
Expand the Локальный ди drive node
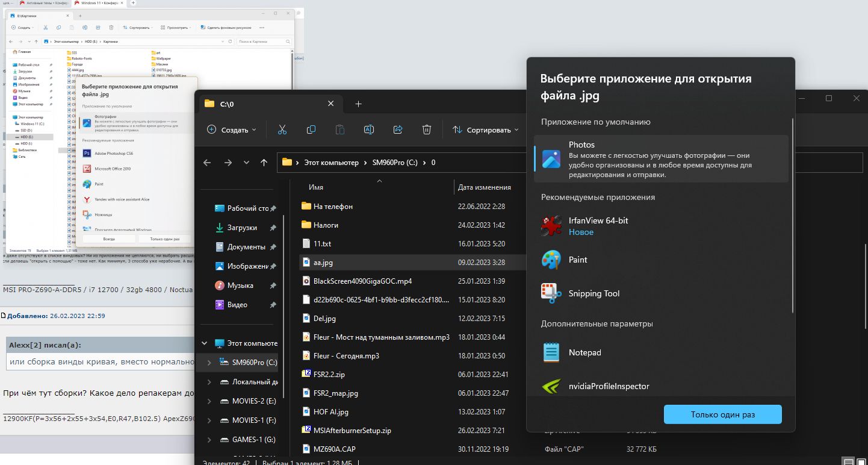coord(209,382)
